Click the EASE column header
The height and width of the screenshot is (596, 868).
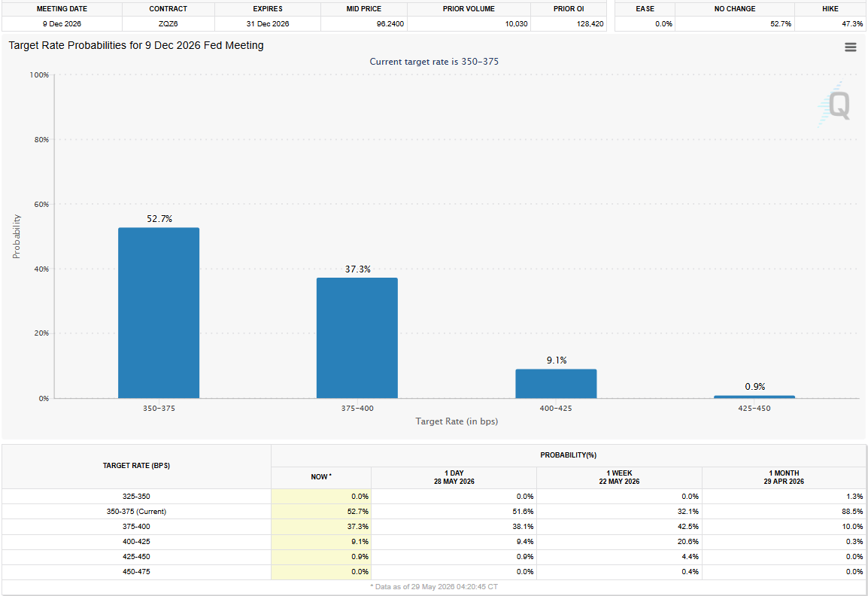pyautogui.click(x=645, y=9)
